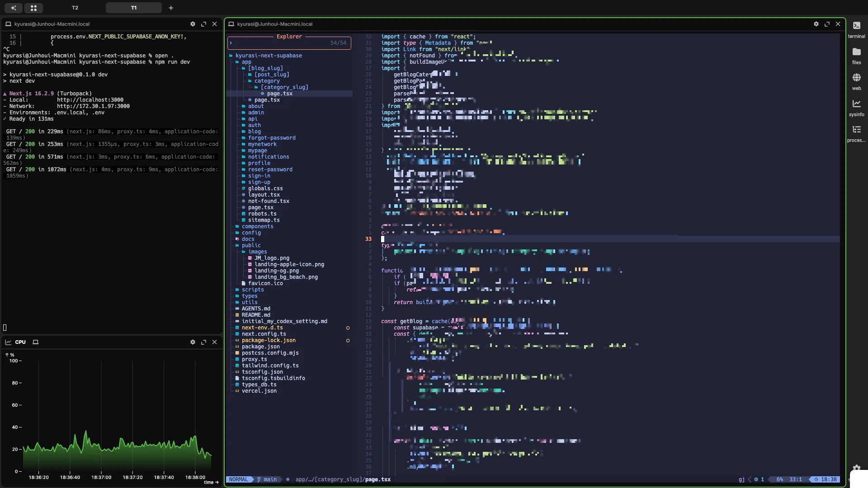868x488 pixels.
Task: Collapse the images folder
Action: tap(257, 252)
